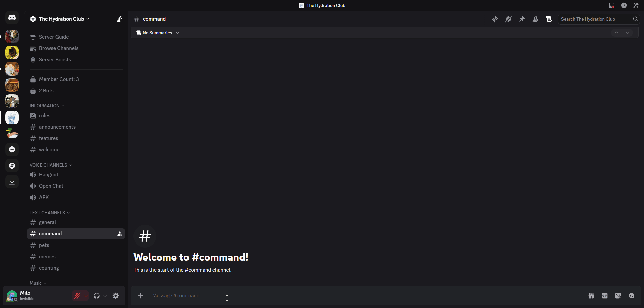Focus the Message #command input field

[366, 296]
